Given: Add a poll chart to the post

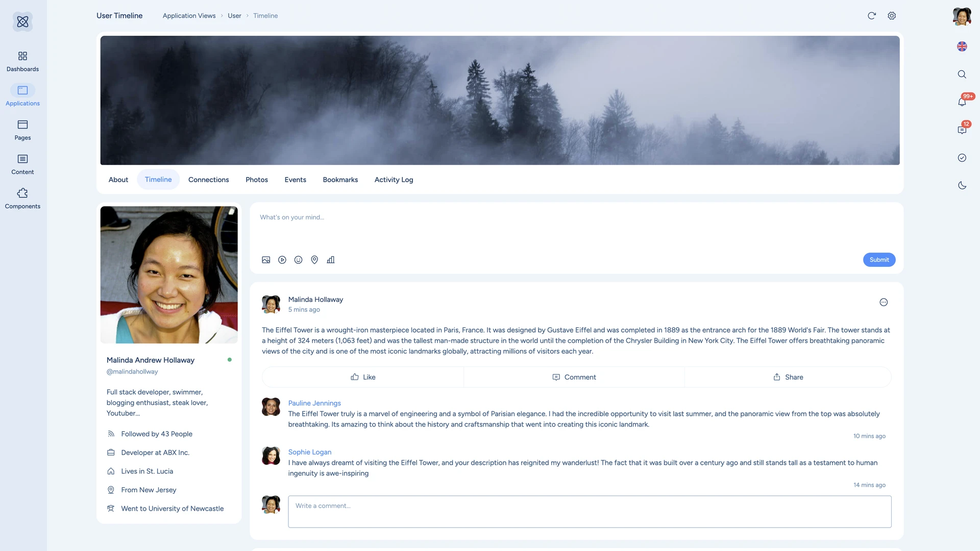Looking at the screenshot, I should [331, 260].
